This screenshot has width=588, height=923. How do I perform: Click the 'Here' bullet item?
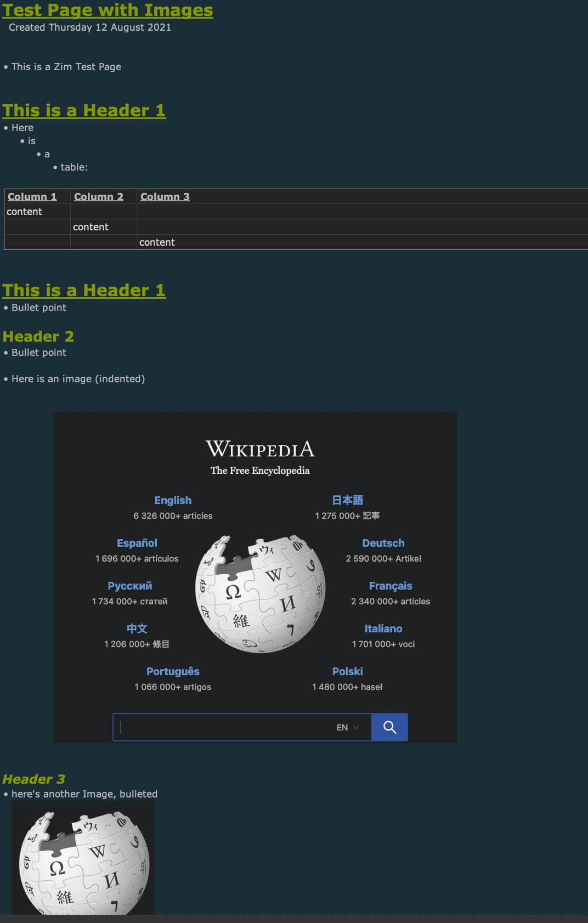22,128
